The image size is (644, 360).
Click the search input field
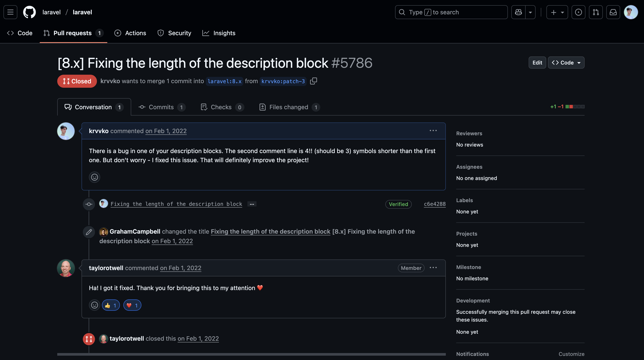(x=451, y=12)
